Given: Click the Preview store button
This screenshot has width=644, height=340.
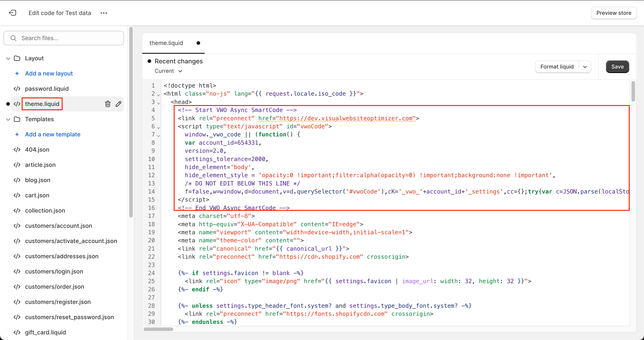Looking at the screenshot, I should (x=614, y=13).
